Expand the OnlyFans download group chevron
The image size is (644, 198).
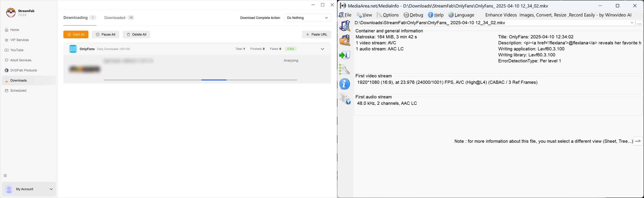[x=322, y=49]
